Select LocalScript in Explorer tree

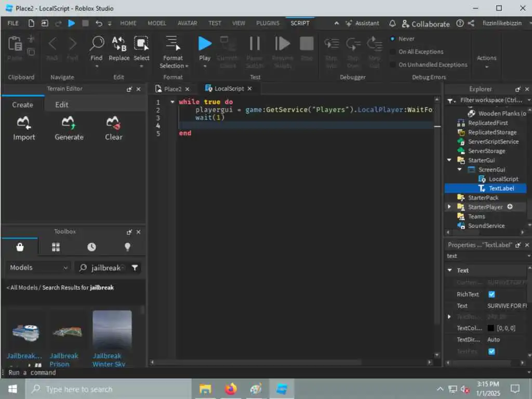[x=503, y=179]
